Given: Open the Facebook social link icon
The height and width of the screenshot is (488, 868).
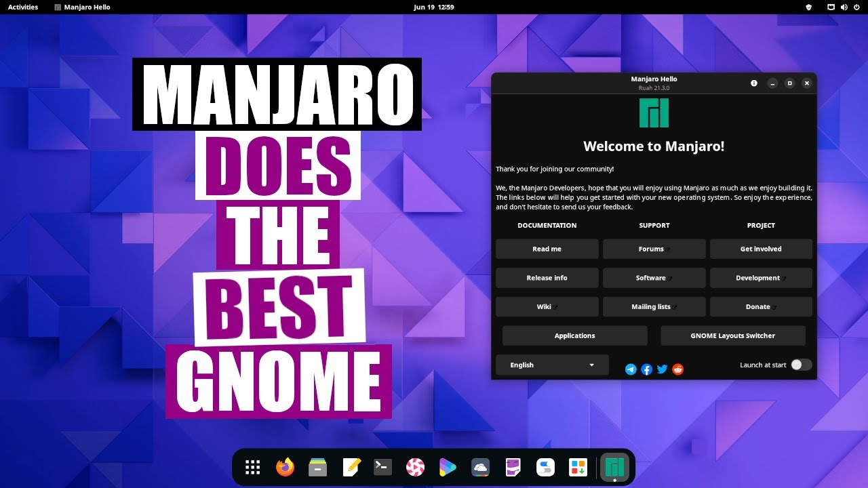Looking at the screenshot, I should point(647,369).
